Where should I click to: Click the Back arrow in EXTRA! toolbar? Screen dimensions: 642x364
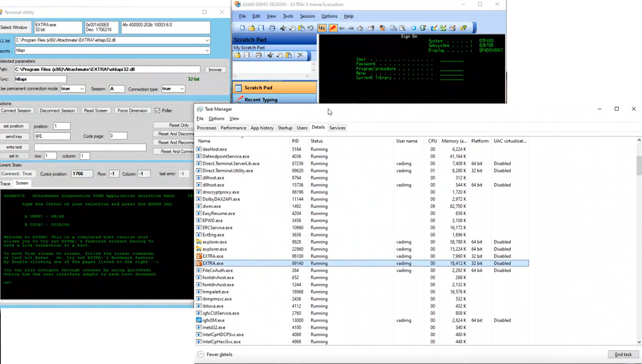pos(342,28)
